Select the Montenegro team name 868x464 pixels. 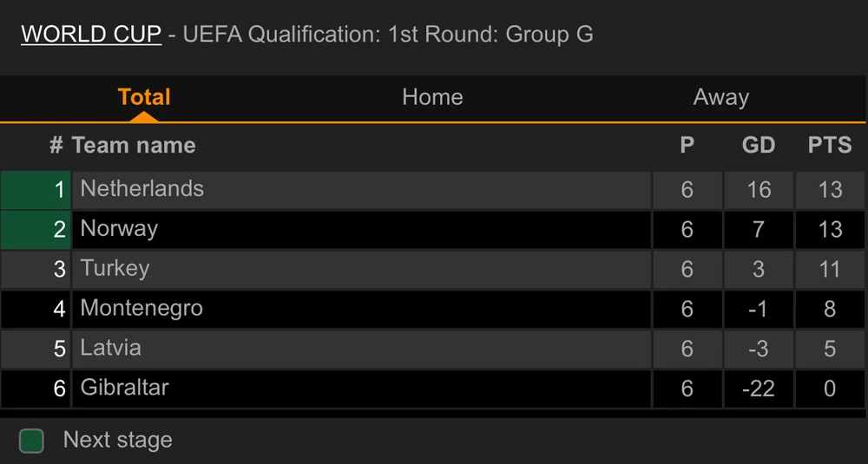[141, 308]
